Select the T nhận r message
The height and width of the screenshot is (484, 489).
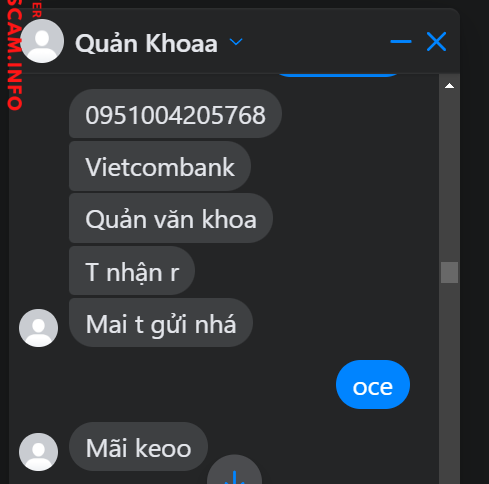click(x=132, y=271)
